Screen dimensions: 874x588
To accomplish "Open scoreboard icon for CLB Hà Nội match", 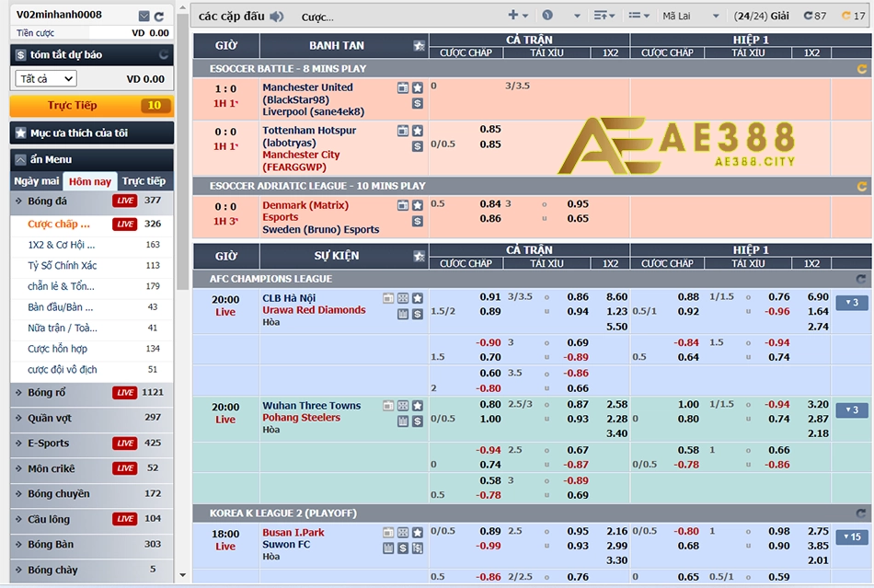I will tap(402, 314).
